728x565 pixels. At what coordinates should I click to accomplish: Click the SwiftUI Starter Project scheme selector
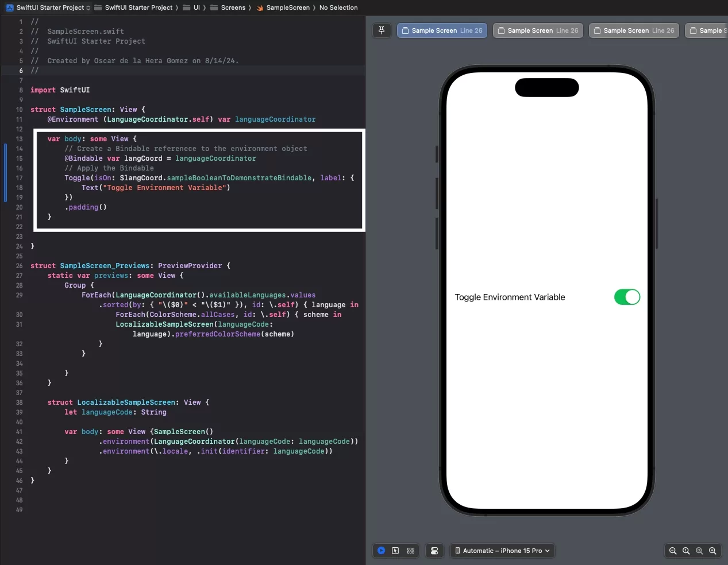[48, 7]
